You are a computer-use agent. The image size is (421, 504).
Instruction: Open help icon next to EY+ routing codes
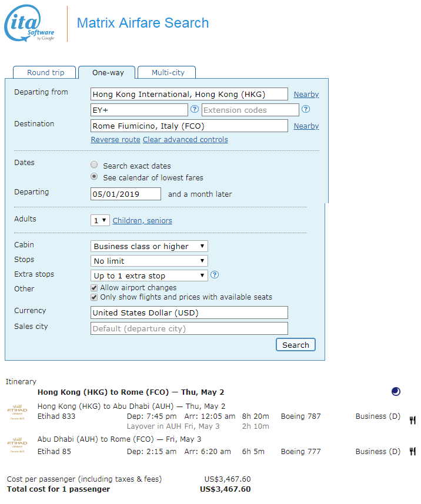pyautogui.click(x=195, y=109)
